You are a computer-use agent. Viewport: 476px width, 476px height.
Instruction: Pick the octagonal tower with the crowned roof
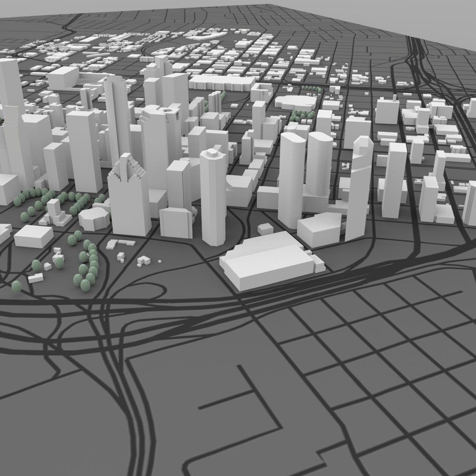[x=213, y=197]
